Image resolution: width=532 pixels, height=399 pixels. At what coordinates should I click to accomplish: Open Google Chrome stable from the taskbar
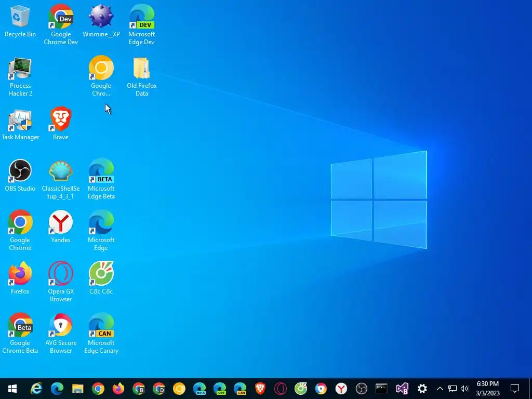coord(98,389)
